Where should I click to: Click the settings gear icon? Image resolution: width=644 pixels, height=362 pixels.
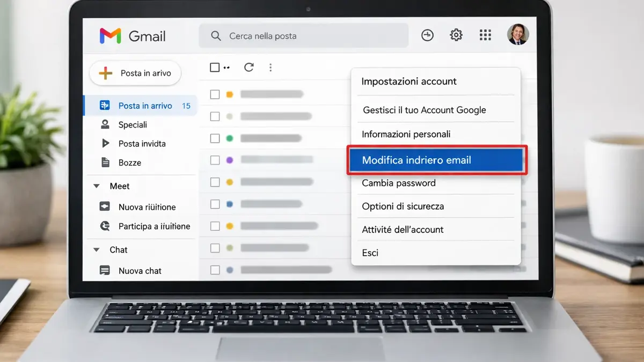(x=456, y=35)
